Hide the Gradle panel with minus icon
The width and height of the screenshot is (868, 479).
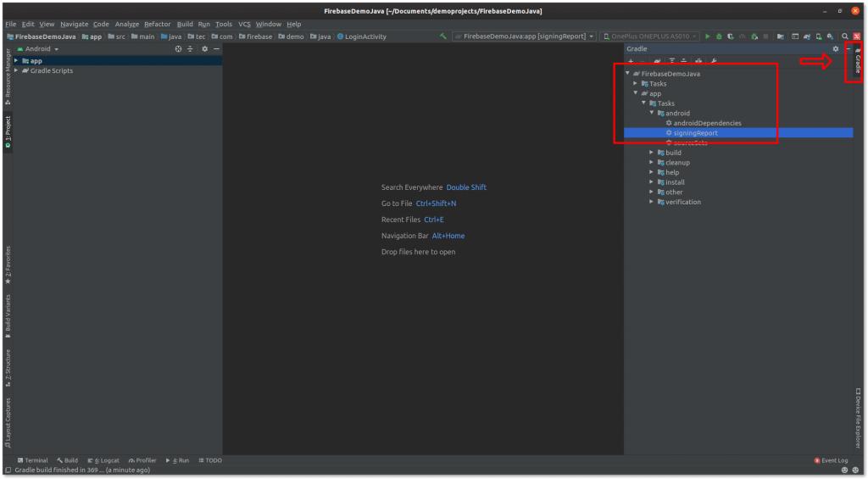(x=848, y=48)
